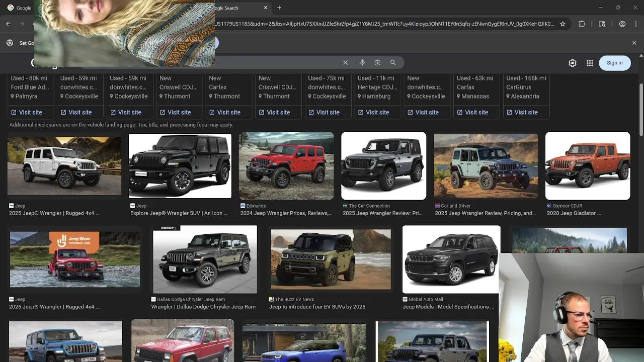Click 'Used - 168k mi' listing text

pyautogui.click(x=526, y=78)
